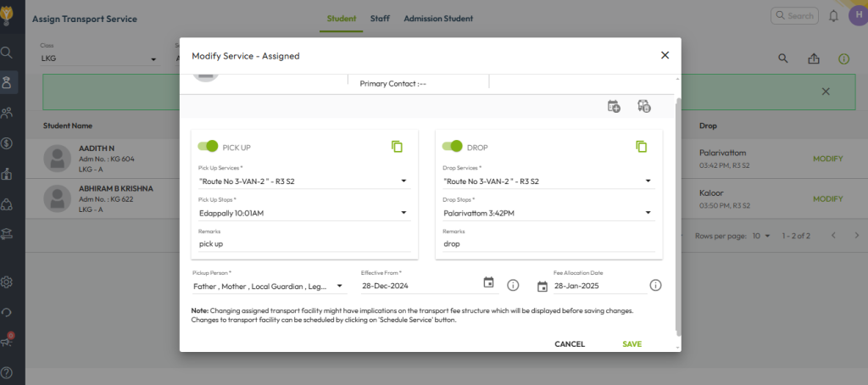Toggle the PICK UP switch off
The width and height of the screenshot is (868, 385).
[207, 147]
